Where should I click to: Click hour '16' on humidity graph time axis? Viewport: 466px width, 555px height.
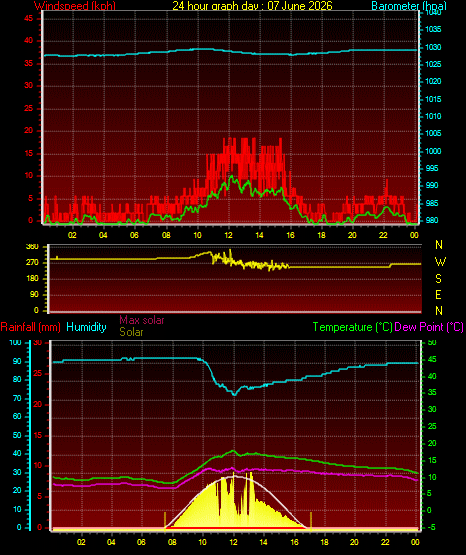[294, 542]
